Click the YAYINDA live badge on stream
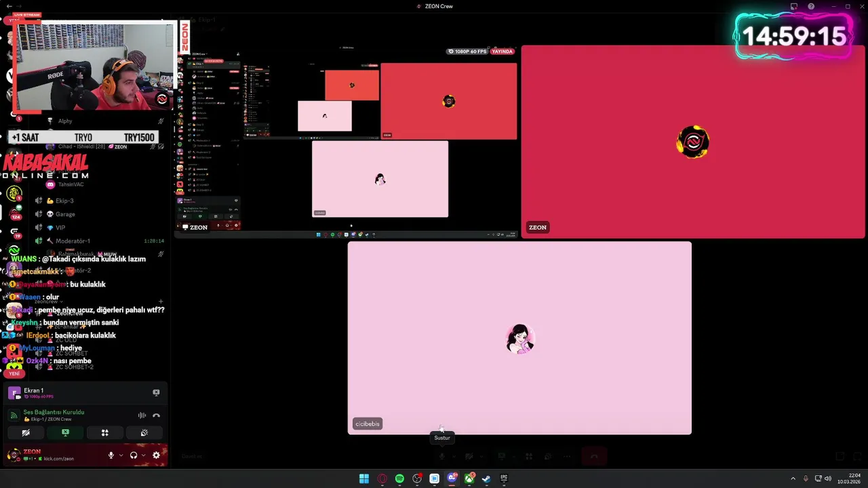Screen dimensions: 868x488 pos(502,52)
